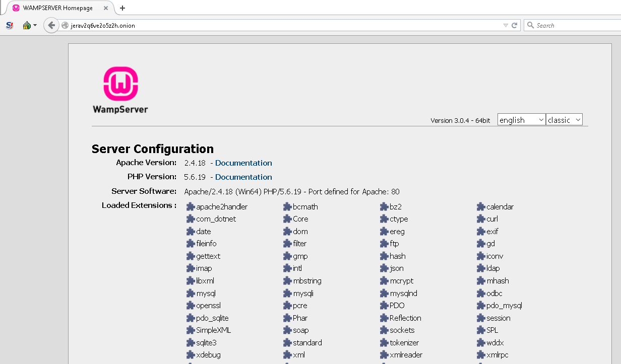
Task: Select the fileinfo extension text
Action: pos(206,244)
